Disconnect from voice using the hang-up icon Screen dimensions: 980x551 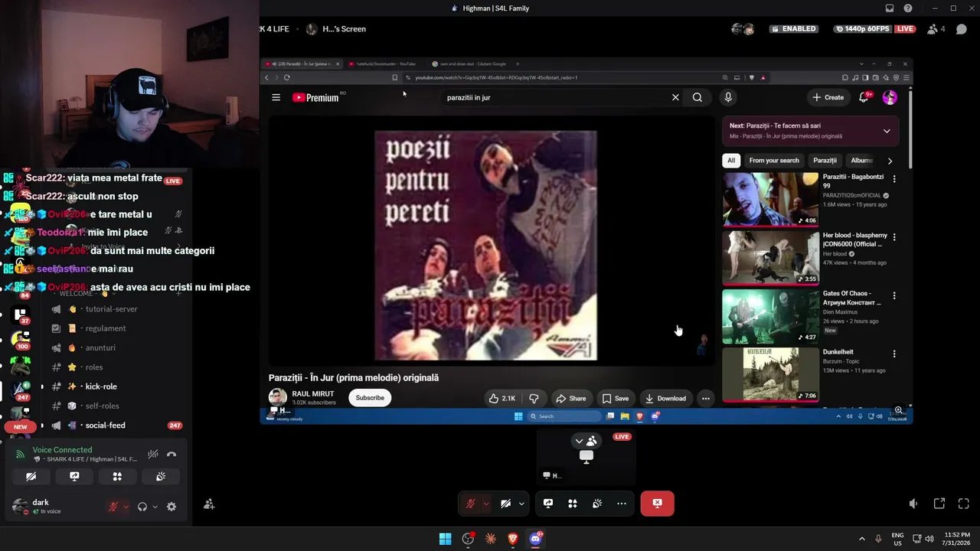coord(171,455)
